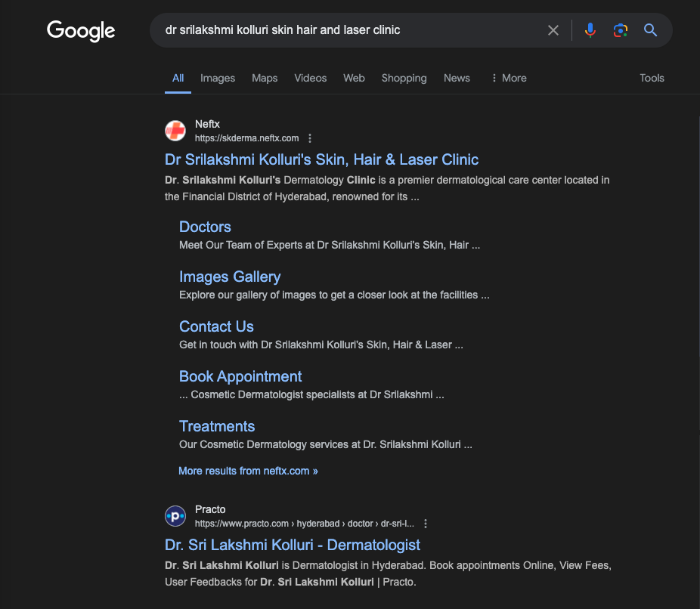Expand the More search filters menu
Viewport: 700px width, 609px height.
click(509, 78)
